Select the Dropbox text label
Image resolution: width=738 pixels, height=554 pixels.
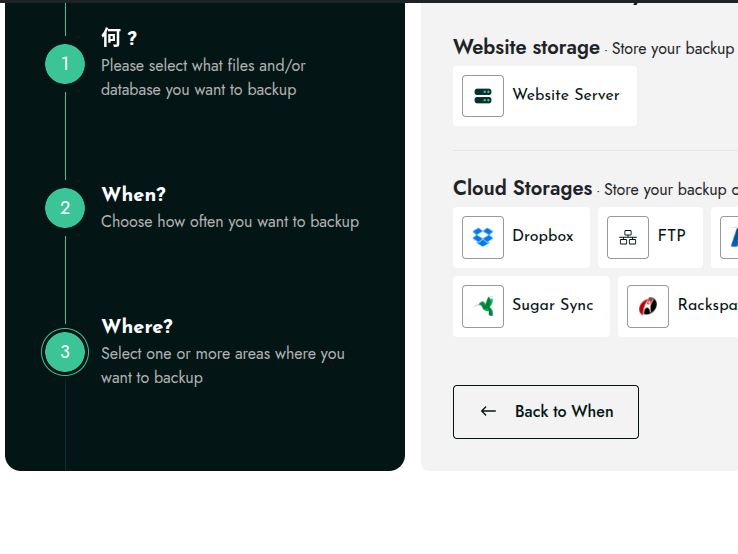click(x=543, y=236)
